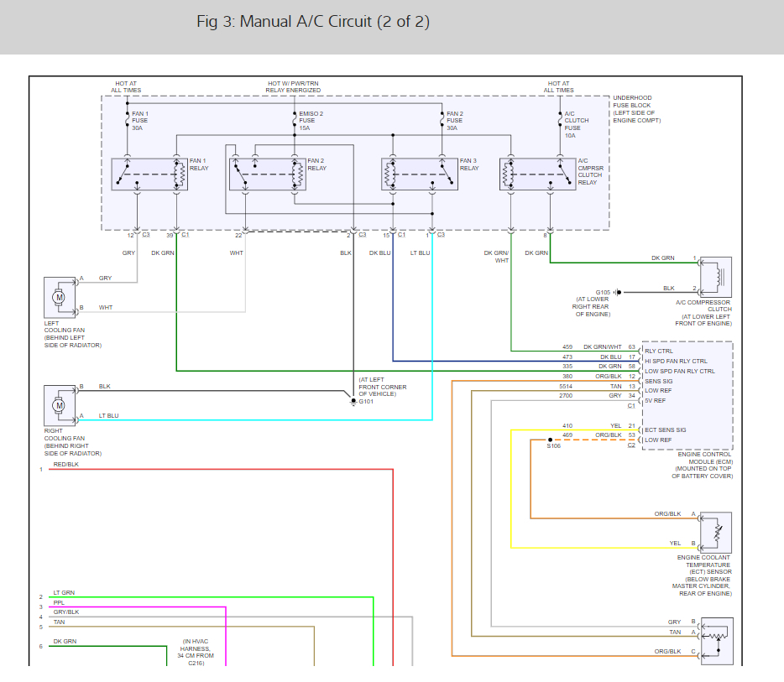784x682 pixels.
Task: Click the FAN 1 fuse 30A label
Action: tap(140, 121)
